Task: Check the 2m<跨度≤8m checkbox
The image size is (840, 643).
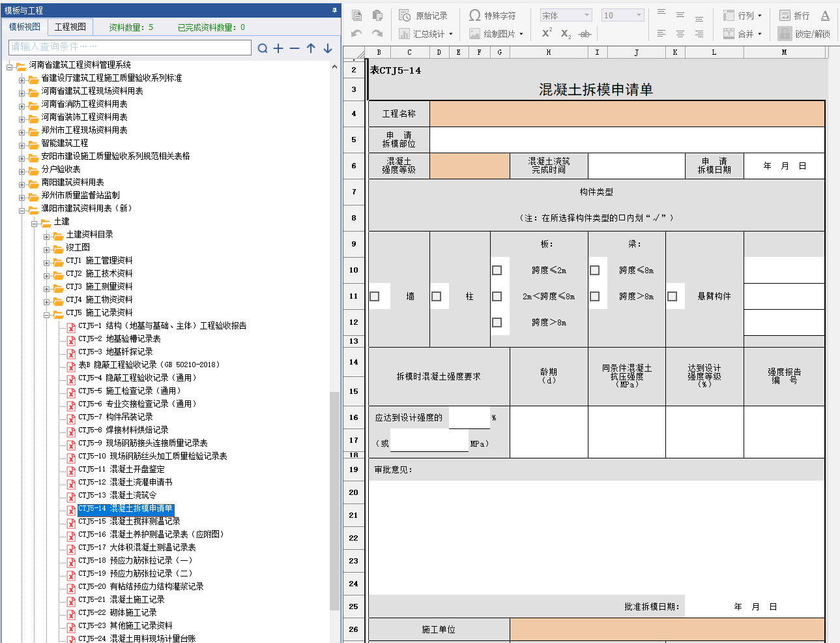Action: pyautogui.click(x=497, y=296)
